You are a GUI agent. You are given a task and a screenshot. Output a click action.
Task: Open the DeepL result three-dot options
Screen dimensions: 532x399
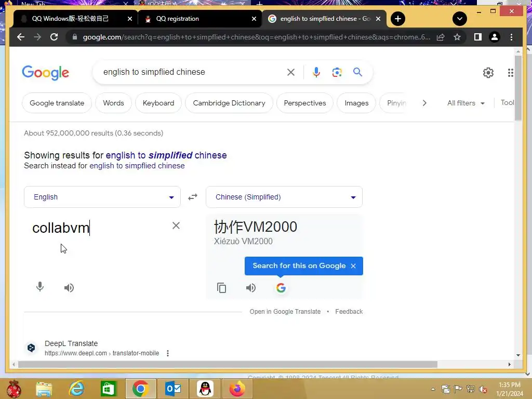[x=168, y=353]
